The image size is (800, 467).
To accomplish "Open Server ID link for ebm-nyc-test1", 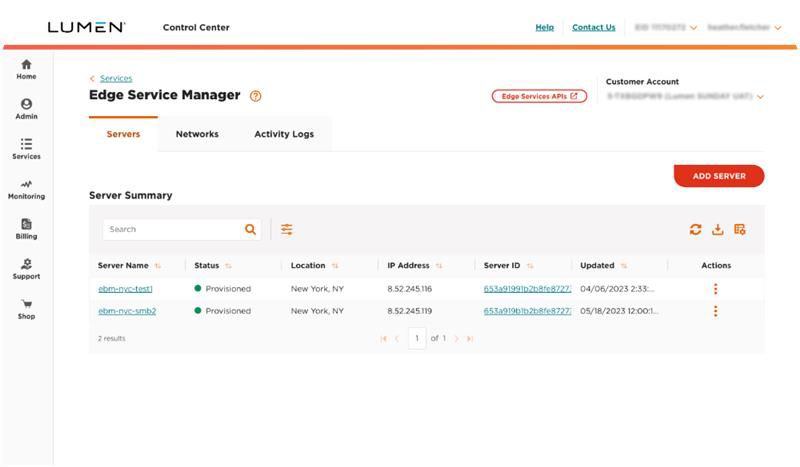I will 527,289.
